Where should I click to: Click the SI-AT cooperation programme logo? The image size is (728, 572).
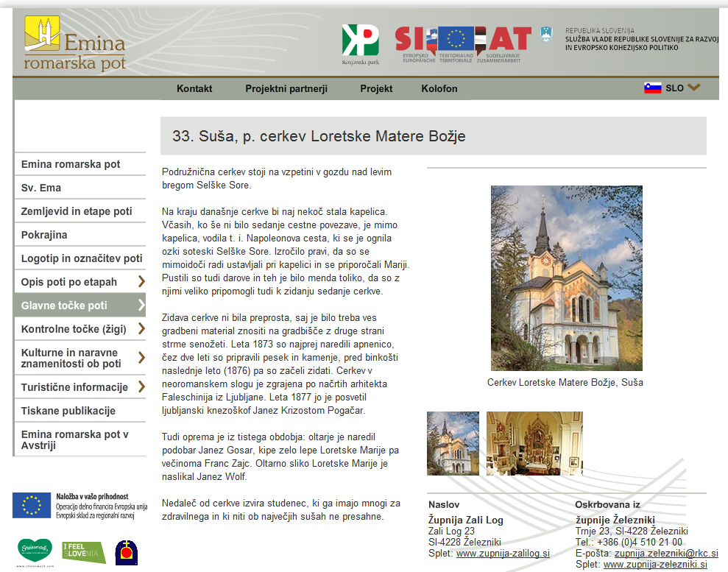click(x=463, y=43)
